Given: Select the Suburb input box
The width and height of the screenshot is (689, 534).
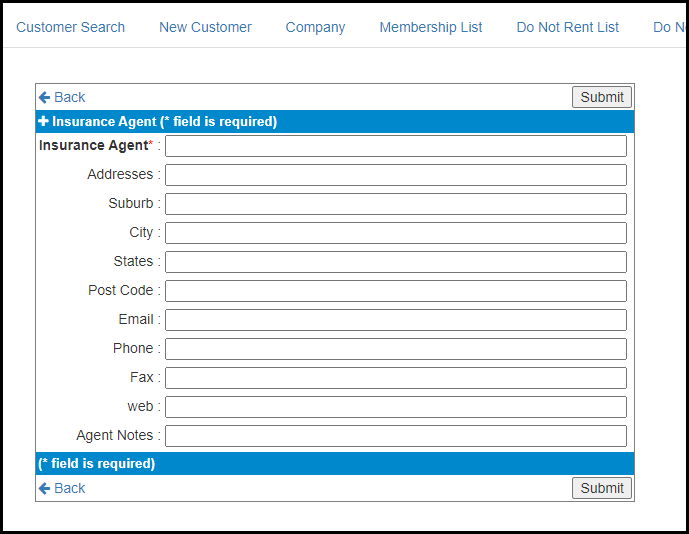Looking at the screenshot, I should tap(396, 204).
